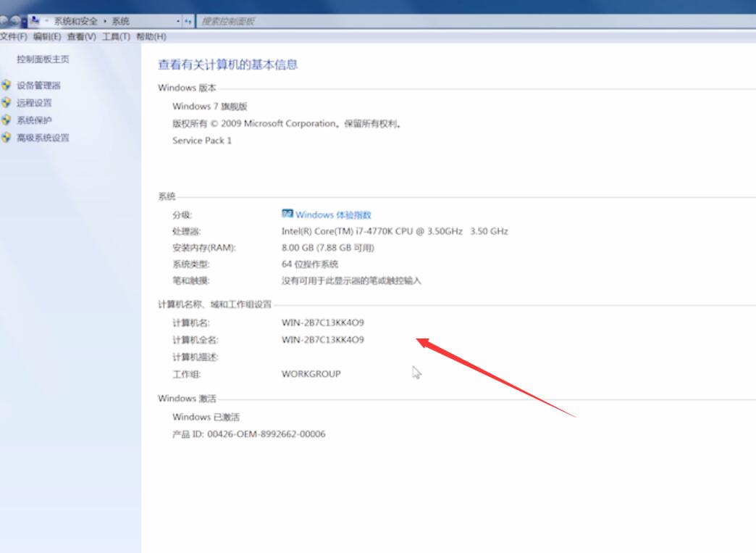The width and height of the screenshot is (756, 553).
Task: Open the 编辑(E) menu
Action: coord(47,37)
